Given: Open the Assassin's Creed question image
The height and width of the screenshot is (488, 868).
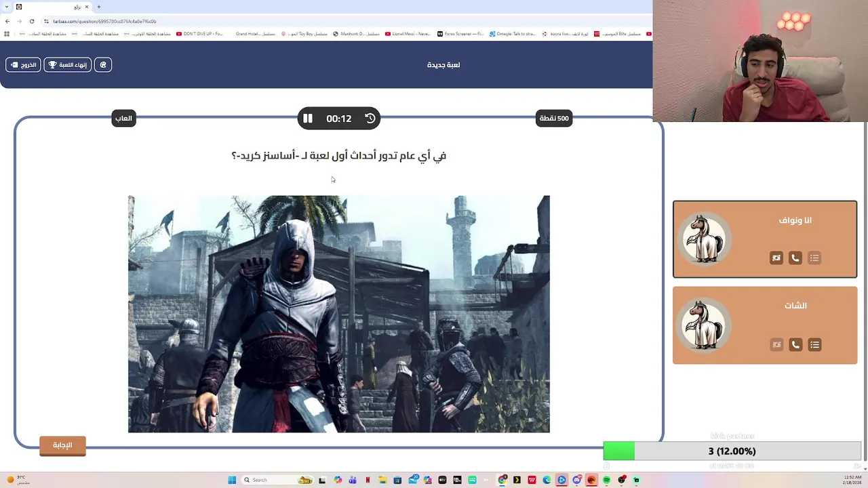Looking at the screenshot, I should 339,314.
